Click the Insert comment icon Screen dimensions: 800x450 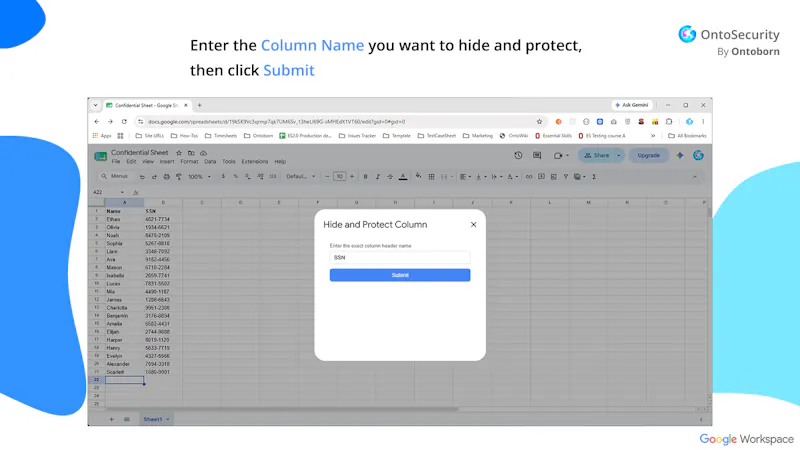[x=541, y=177]
